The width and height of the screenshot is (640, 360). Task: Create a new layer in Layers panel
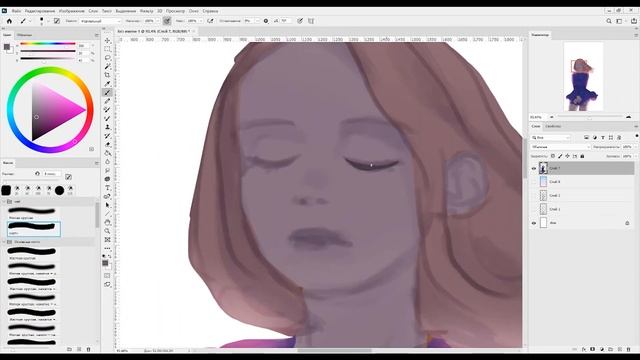coord(620,349)
